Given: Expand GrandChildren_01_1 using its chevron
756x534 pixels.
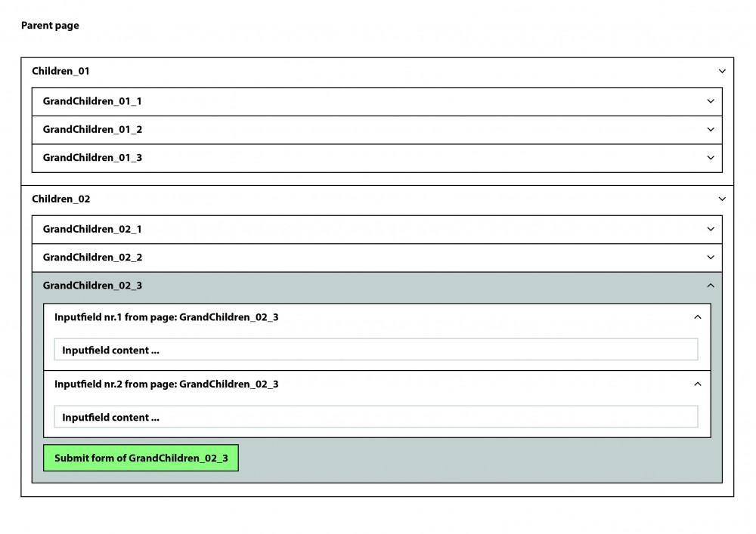Looking at the screenshot, I should 711,101.
